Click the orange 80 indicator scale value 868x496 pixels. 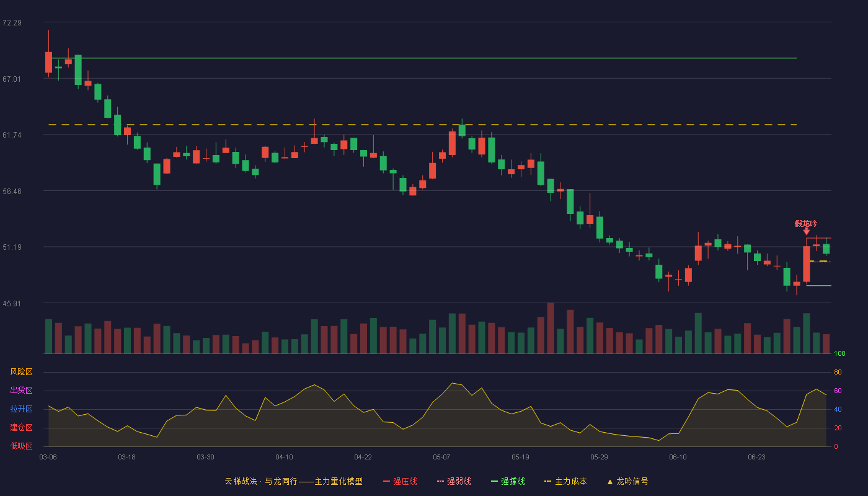pos(838,372)
